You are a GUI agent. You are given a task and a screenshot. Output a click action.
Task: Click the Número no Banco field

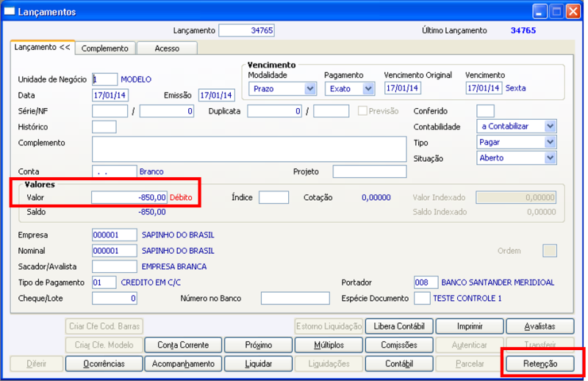(x=295, y=299)
